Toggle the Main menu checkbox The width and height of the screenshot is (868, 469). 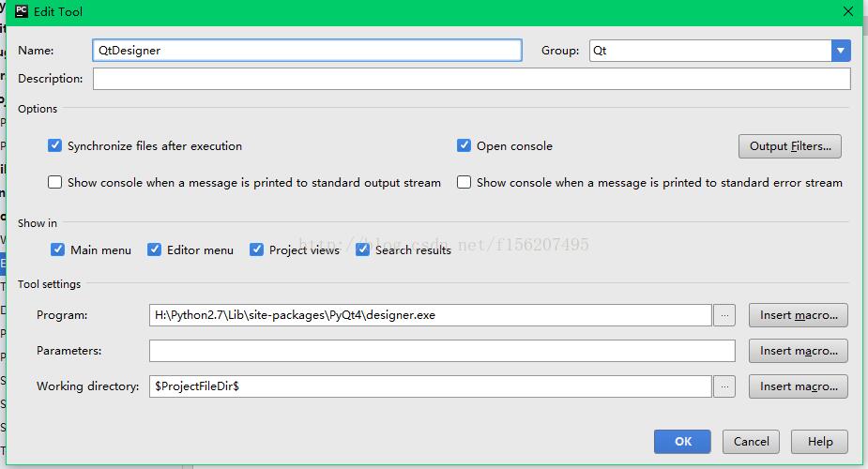[57, 250]
